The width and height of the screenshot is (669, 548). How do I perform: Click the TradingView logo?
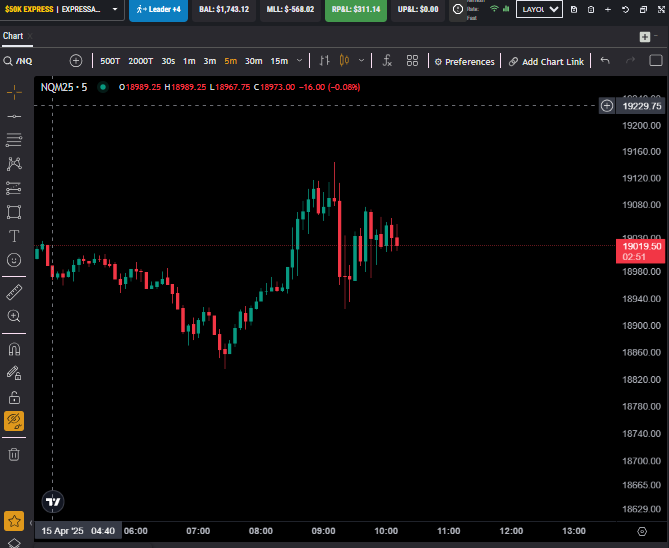53,501
